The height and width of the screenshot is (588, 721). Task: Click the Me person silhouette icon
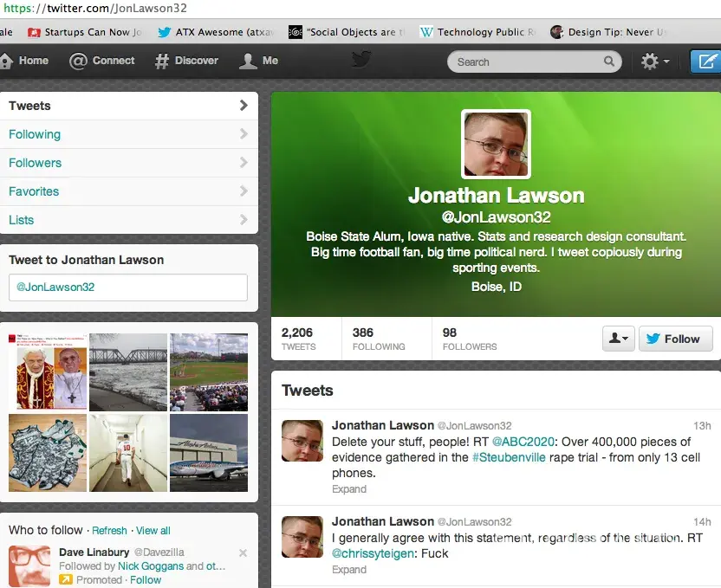248,61
